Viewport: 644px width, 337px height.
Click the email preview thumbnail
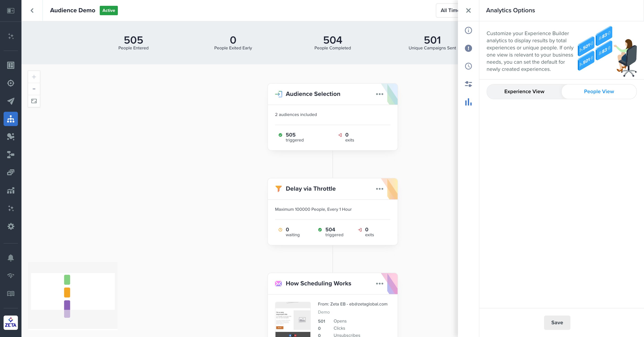293,319
